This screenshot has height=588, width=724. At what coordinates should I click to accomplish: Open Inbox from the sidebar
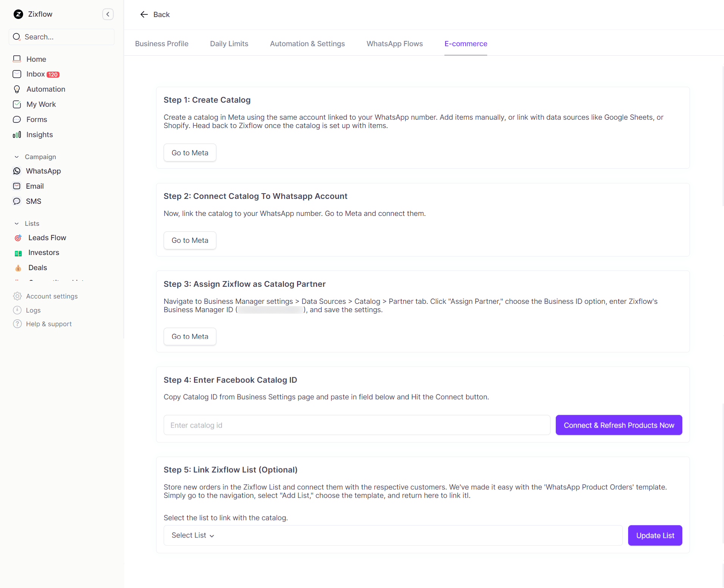(36, 74)
